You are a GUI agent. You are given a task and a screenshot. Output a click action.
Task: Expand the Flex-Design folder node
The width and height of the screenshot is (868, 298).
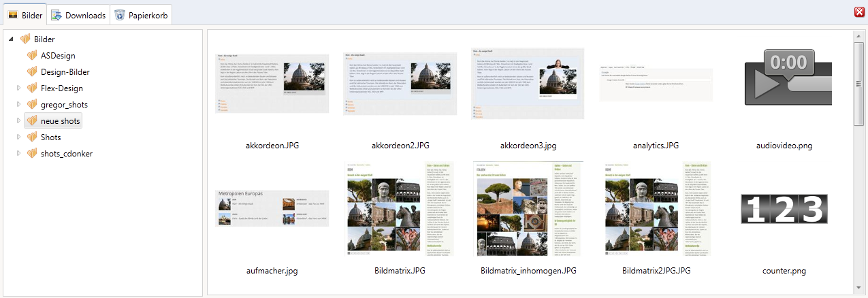pyautogui.click(x=19, y=88)
